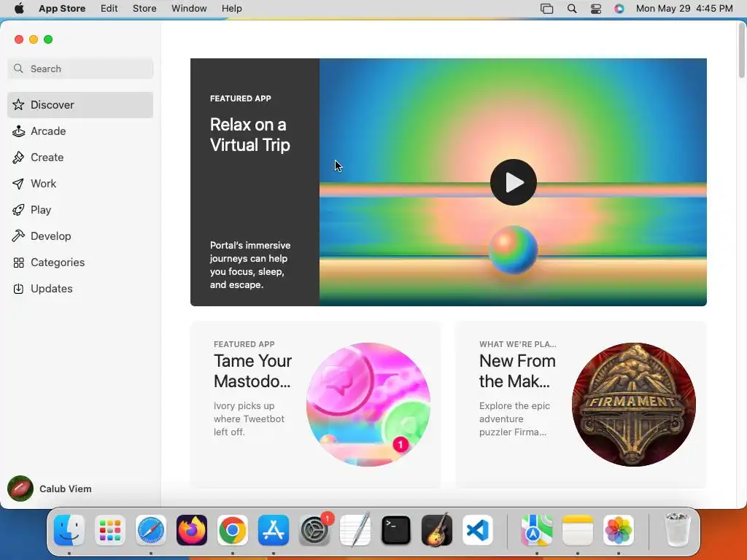Click the vertical scrollbar thumb
Viewport: 747px width, 560px height.
coord(741,50)
